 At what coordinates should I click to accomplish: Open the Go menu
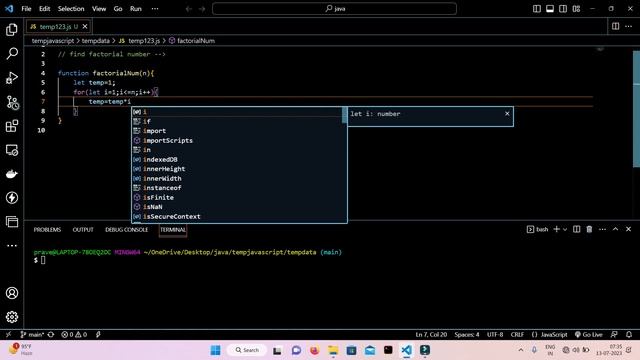118,9
